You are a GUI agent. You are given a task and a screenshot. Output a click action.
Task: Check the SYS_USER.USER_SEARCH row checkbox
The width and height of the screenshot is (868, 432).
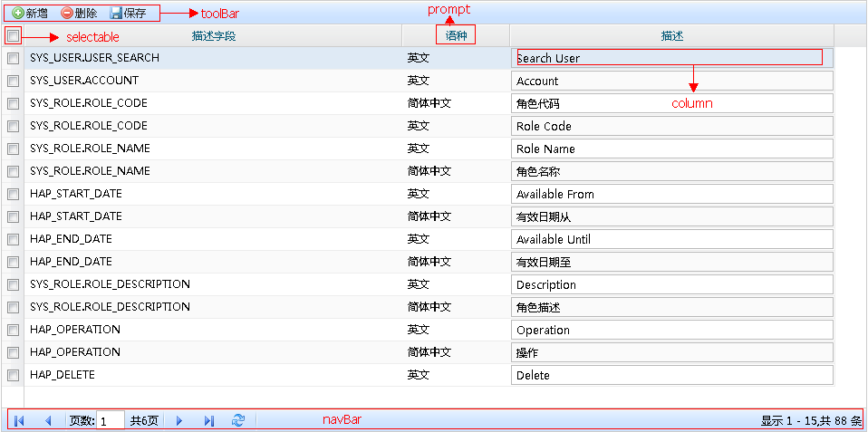[x=13, y=58]
